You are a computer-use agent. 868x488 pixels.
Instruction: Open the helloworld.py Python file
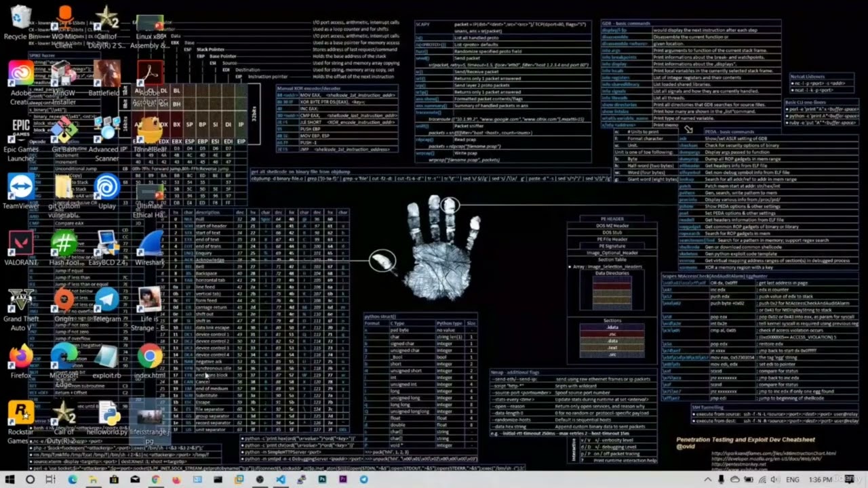click(107, 415)
